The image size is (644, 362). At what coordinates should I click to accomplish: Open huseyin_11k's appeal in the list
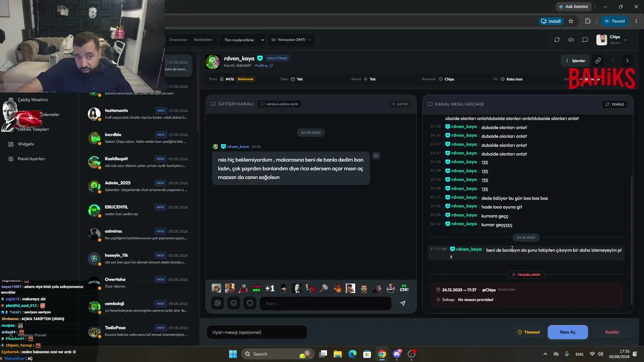click(x=139, y=259)
